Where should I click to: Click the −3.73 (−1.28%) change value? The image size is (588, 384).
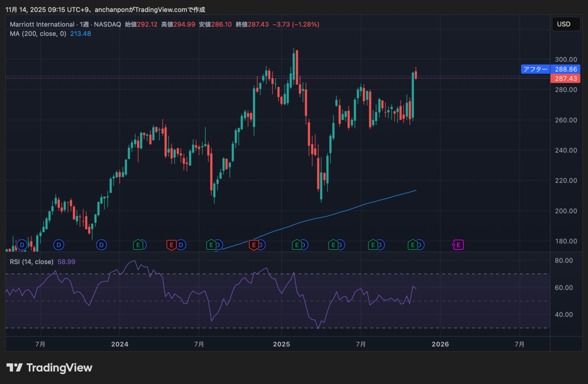click(x=296, y=24)
